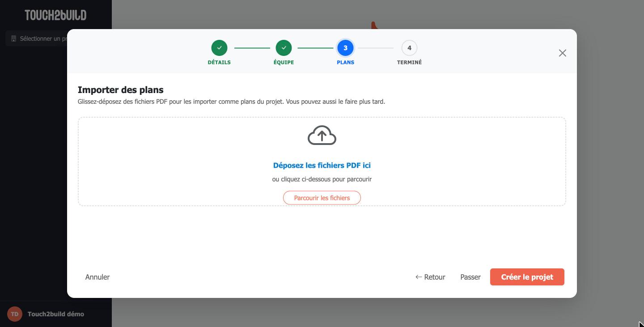Click the Déposez les fichiers PDF ici text
Screen dimensions: 644x327
(322, 166)
